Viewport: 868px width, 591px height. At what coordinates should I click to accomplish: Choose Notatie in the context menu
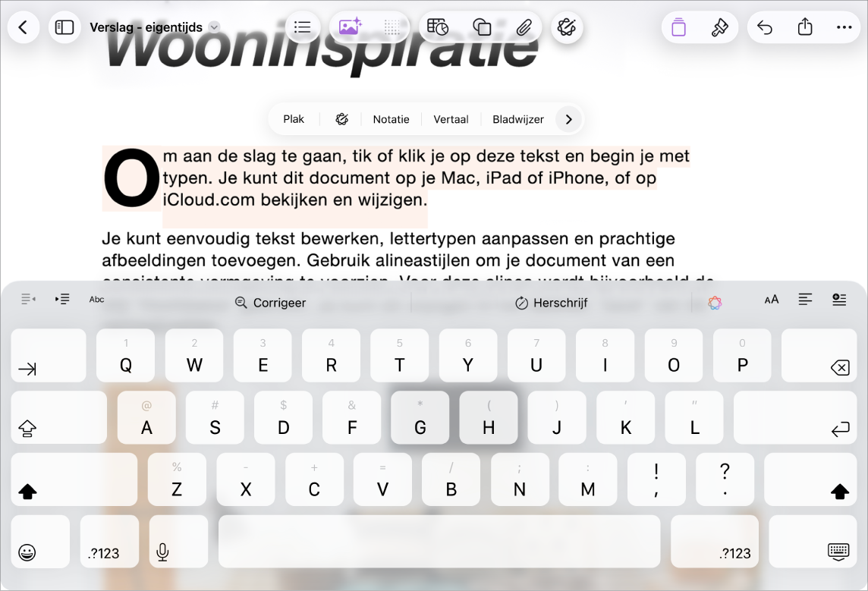tap(391, 119)
